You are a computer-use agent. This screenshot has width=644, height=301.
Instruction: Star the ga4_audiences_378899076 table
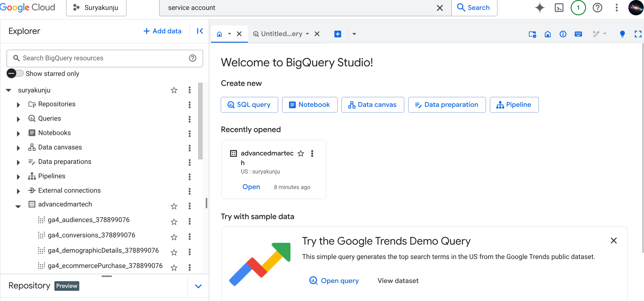174,222
